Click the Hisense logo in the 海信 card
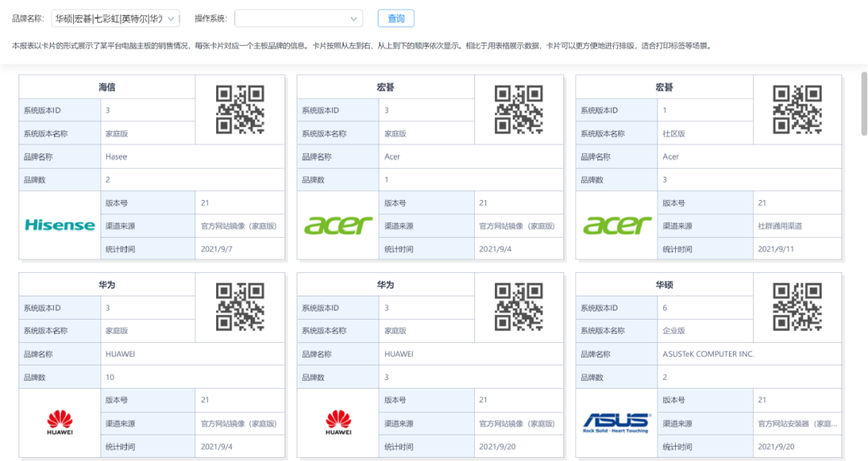This screenshot has width=868, height=461. (x=59, y=225)
